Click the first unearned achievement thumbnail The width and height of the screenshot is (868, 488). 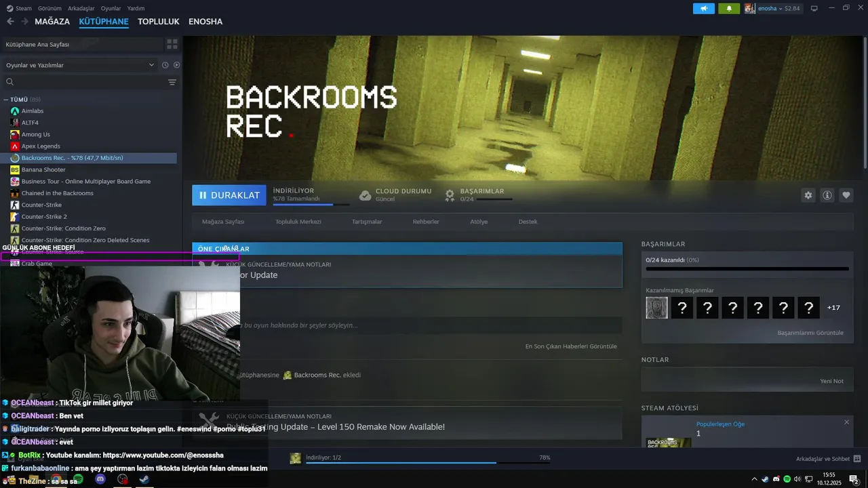pyautogui.click(x=656, y=308)
